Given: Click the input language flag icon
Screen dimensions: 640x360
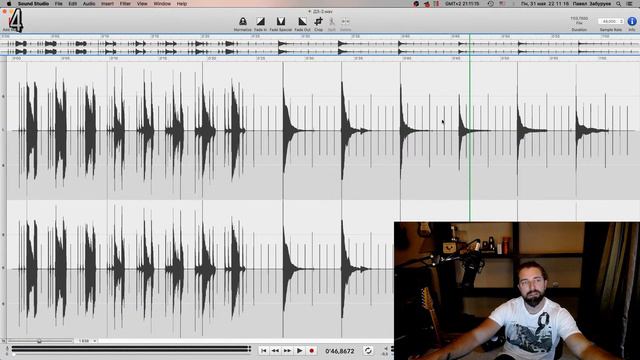Looking at the screenshot, I should [502, 4].
